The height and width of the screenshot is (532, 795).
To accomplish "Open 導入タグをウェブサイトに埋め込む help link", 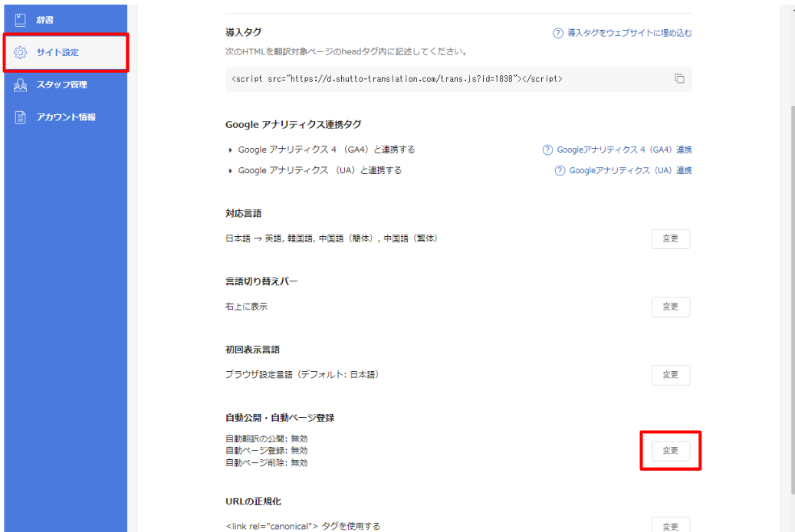I will (x=629, y=33).
